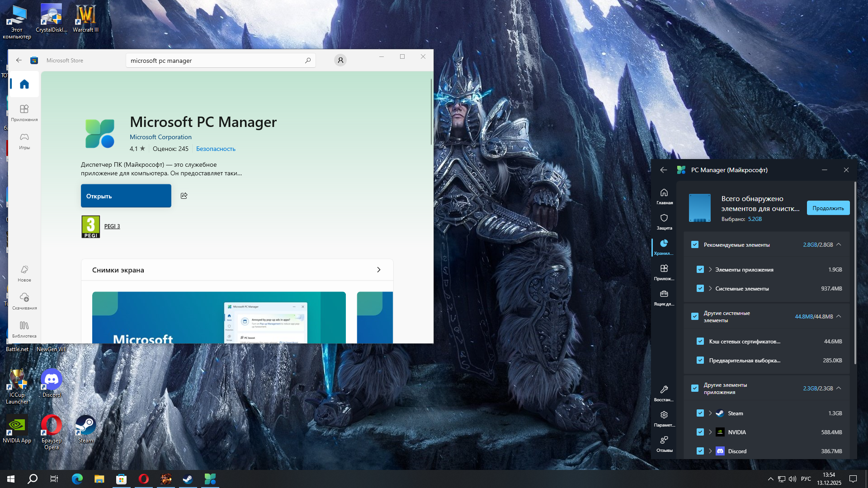868x488 pixels.
Task: Uncheck the NVIDIA cleanup checkbox
Action: (700, 432)
